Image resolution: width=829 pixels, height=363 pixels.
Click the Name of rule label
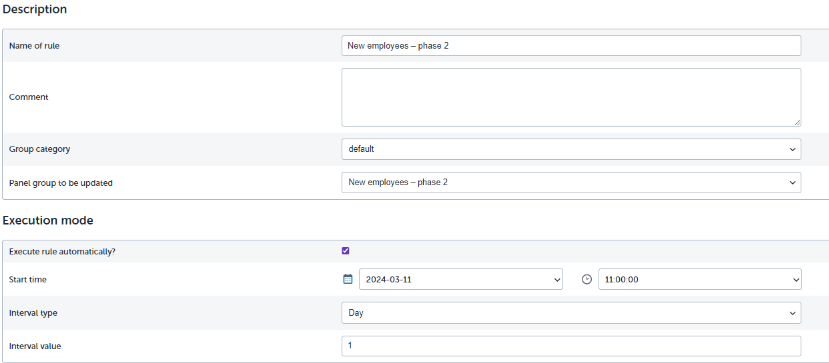34,46
